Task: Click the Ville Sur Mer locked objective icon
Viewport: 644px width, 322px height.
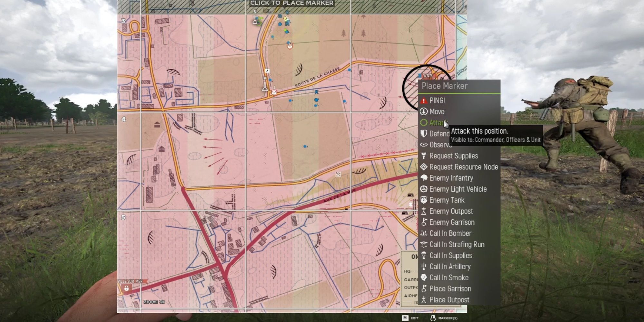Action: click(127, 288)
